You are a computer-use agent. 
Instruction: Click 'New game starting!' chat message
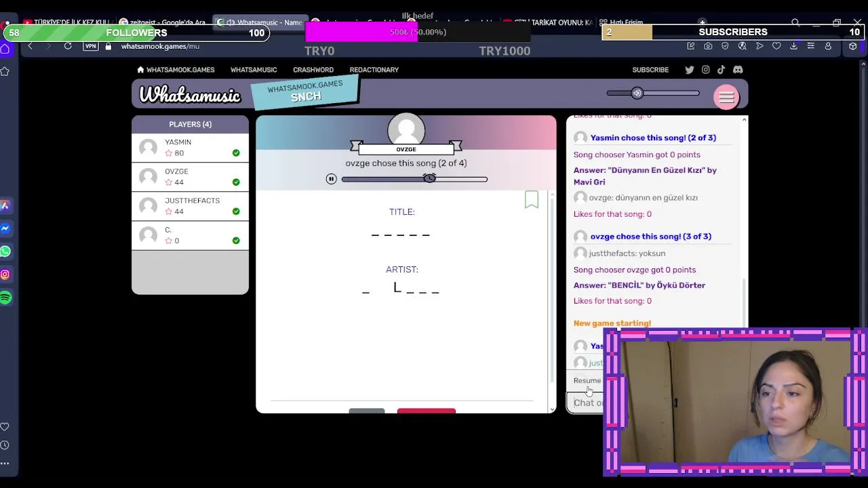coord(612,323)
